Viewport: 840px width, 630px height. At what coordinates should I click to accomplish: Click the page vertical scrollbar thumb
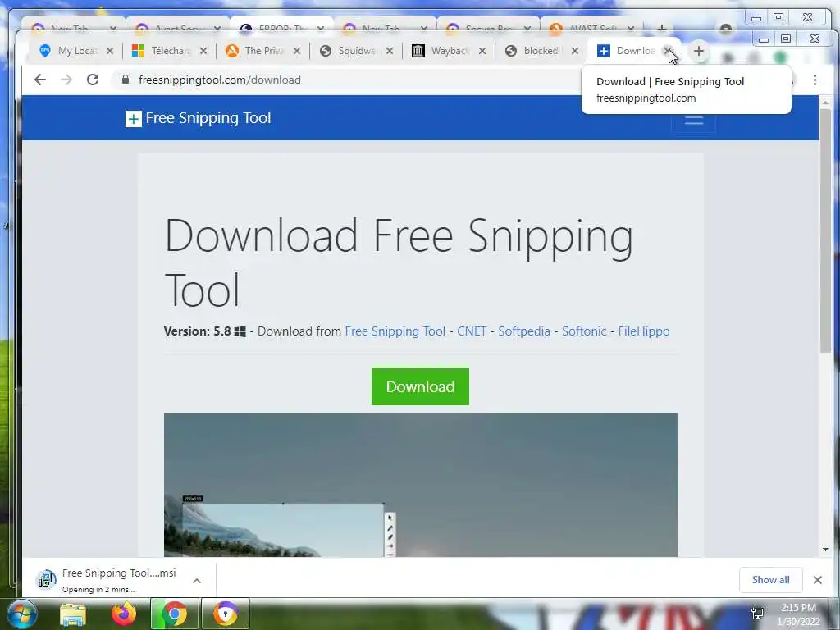(x=825, y=231)
